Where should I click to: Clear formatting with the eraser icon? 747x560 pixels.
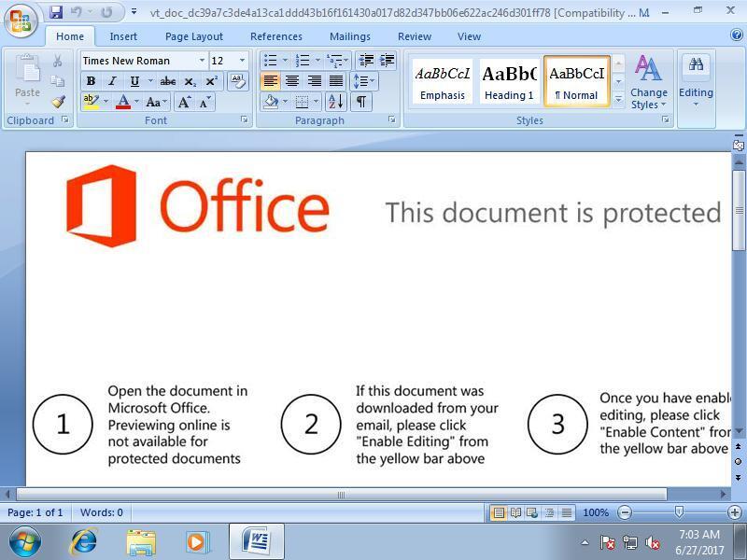[238, 81]
